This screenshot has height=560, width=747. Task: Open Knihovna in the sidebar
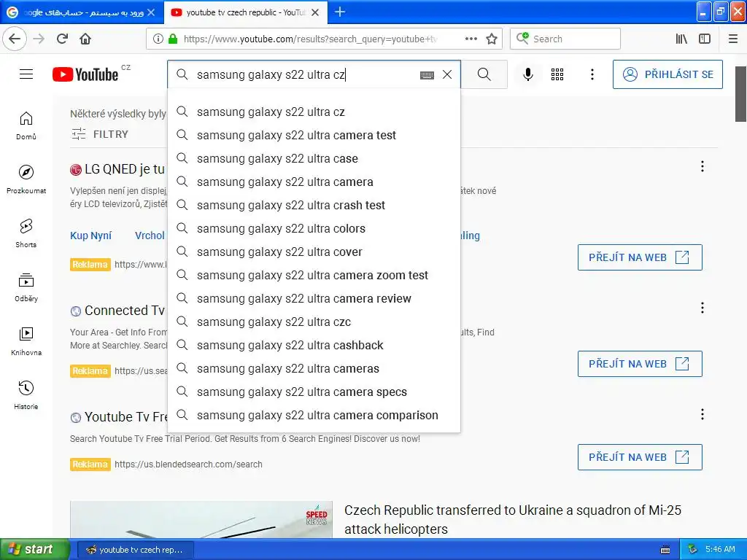26,341
